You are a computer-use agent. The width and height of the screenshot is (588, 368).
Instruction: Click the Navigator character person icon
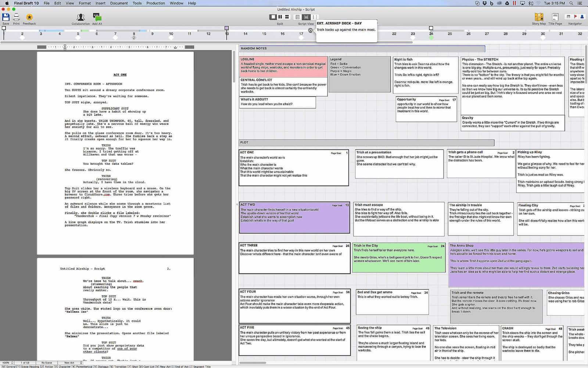tap(582, 17)
